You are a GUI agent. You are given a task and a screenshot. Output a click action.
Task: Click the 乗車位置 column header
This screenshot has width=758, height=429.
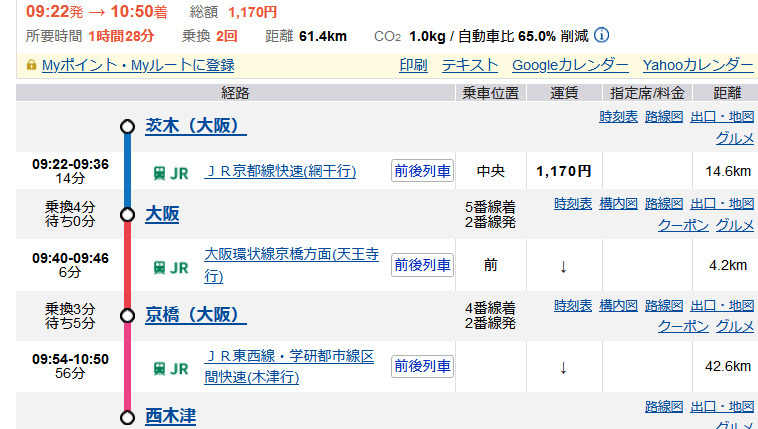pos(491,93)
